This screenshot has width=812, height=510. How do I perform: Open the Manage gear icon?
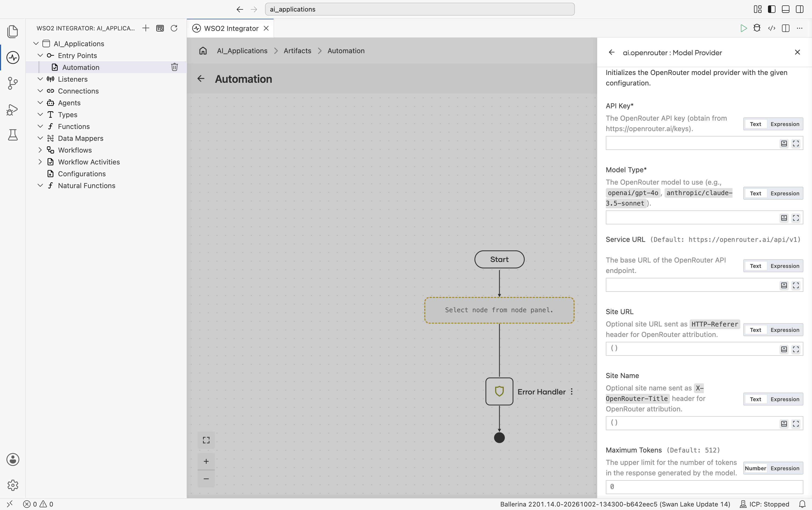(13, 485)
